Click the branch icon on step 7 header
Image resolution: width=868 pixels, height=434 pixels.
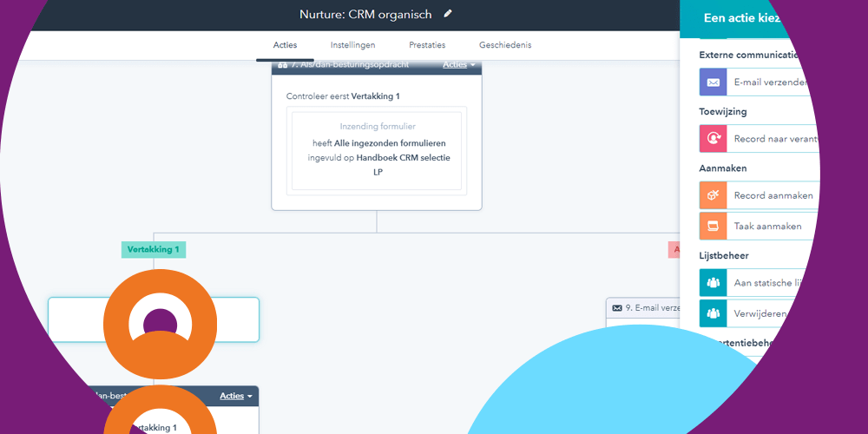282,65
